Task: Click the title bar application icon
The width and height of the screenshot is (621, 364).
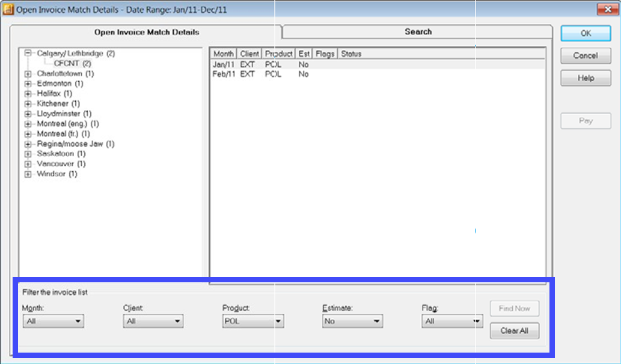Action: click(x=8, y=9)
